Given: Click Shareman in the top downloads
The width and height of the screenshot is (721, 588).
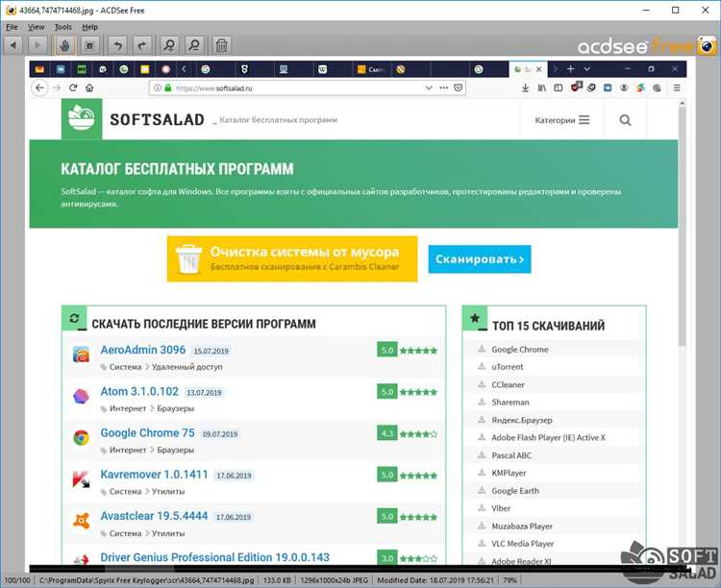Looking at the screenshot, I should [x=510, y=403].
